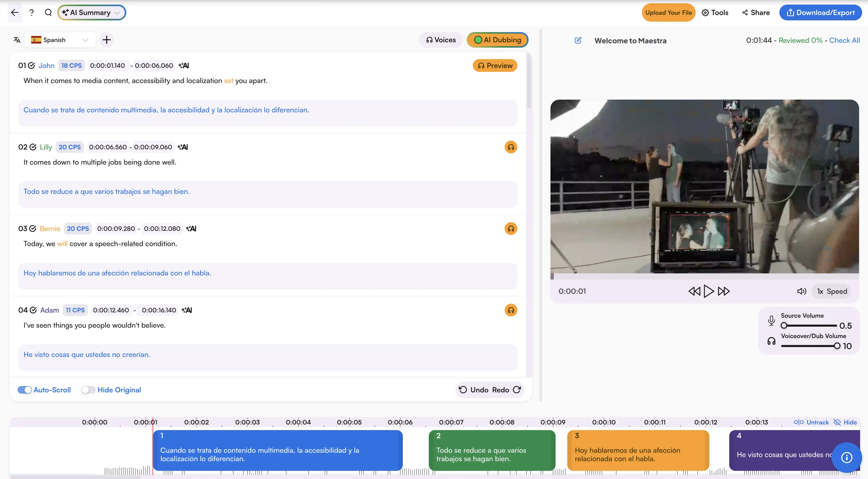The width and height of the screenshot is (868, 479).
Task: Toggle AI Dubbing on or off
Action: pos(497,39)
